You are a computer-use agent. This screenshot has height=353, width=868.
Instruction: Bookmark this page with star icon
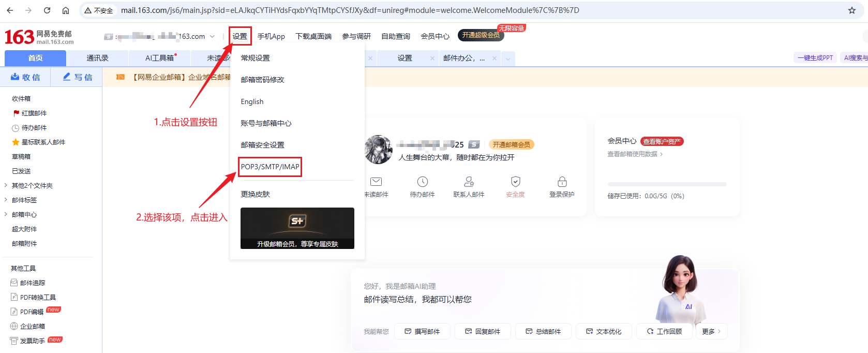(852, 10)
